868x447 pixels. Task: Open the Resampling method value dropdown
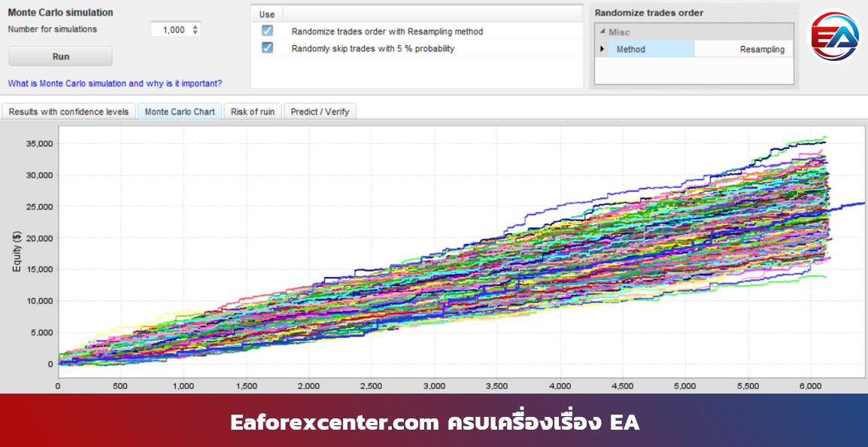[x=743, y=50]
